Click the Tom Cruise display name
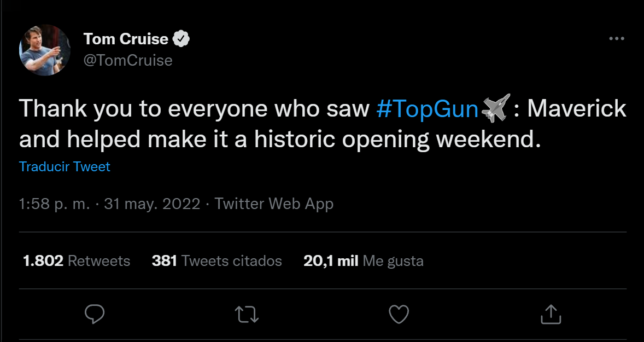The width and height of the screenshot is (644, 342). [x=126, y=39]
